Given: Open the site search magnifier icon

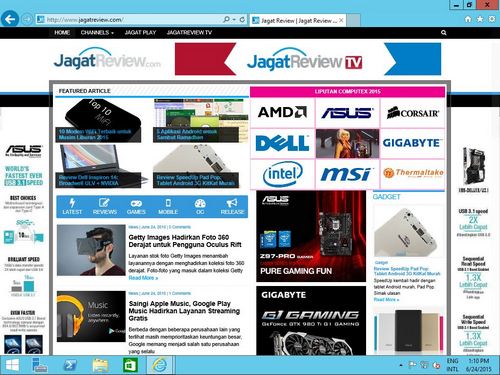Looking at the screenshot, I should click(443, 33).
